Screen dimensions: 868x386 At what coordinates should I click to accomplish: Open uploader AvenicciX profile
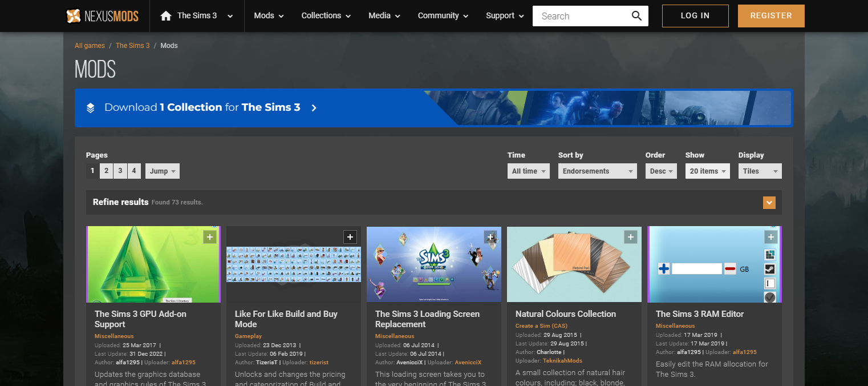[468, 363]
